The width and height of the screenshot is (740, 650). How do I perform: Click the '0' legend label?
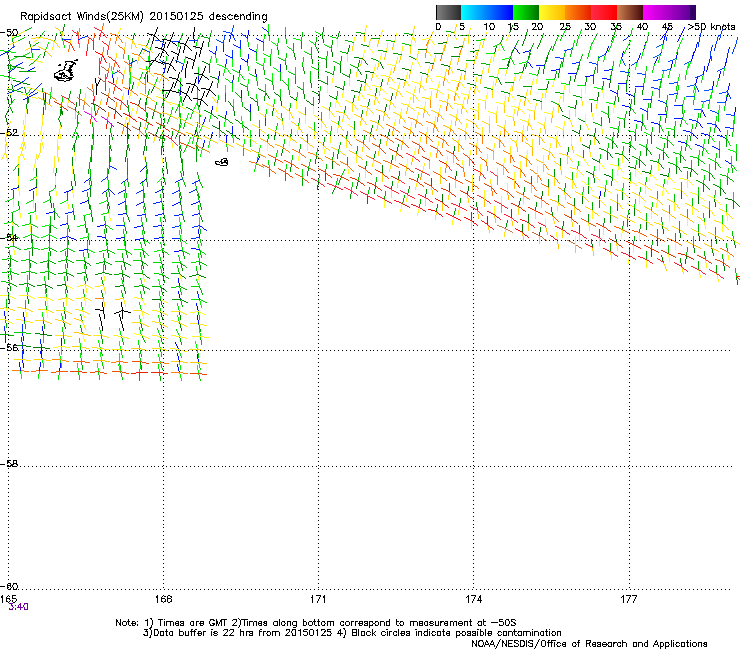[x=438, y=27]
